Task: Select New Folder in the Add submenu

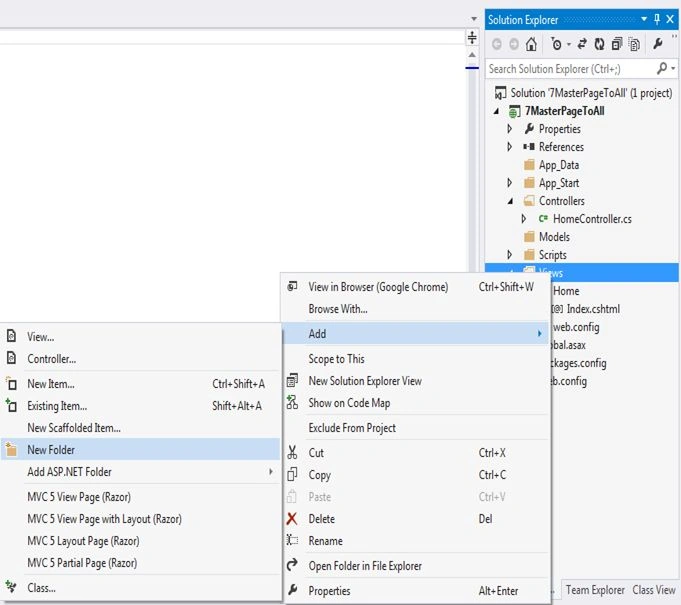Action: click(141, 450)
